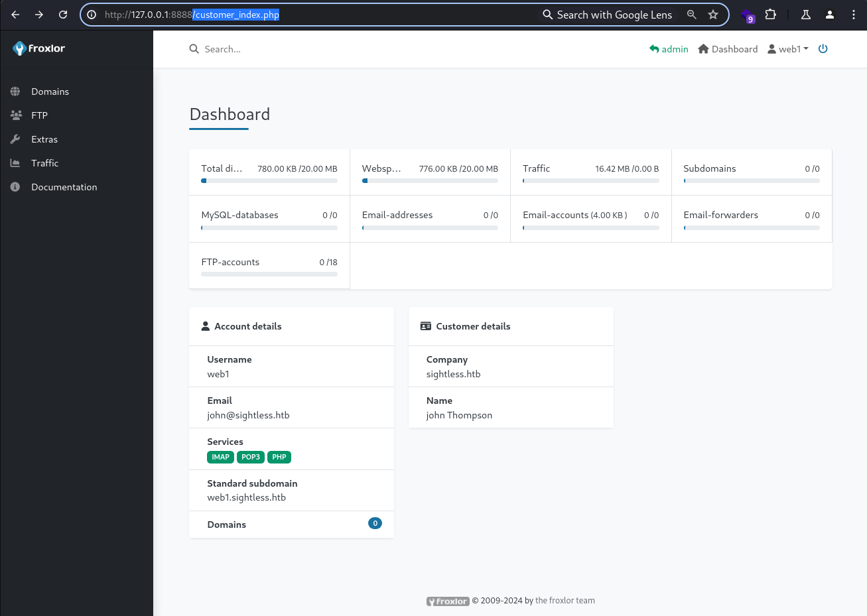
Task: Click the chart icon beside Traffic
Action: (15, 163)
